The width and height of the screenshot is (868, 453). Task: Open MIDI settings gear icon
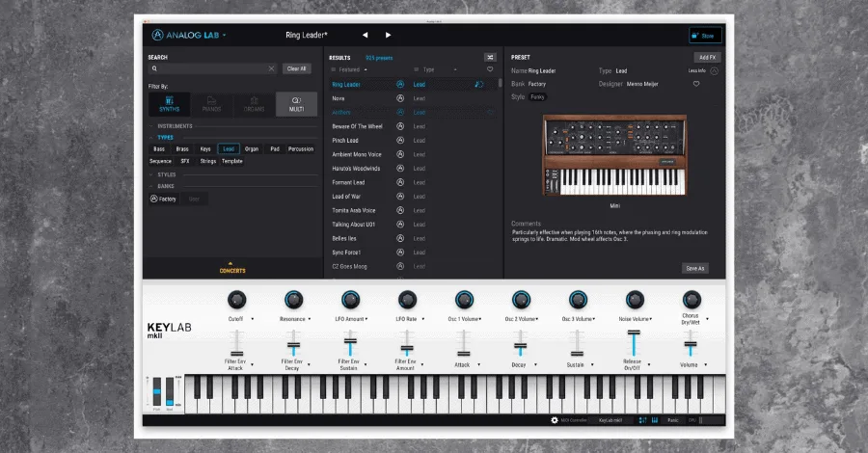(x=555, y=420)
